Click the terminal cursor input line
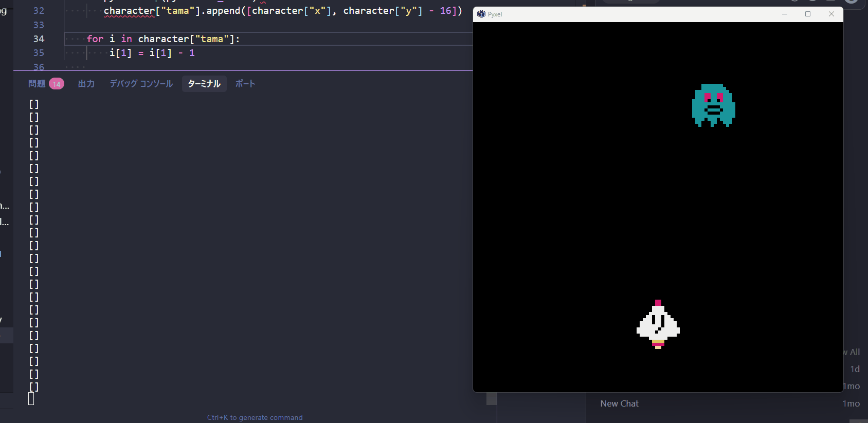Image resolution: width=868 pixels, height=423 pixels. pos(31,399)
